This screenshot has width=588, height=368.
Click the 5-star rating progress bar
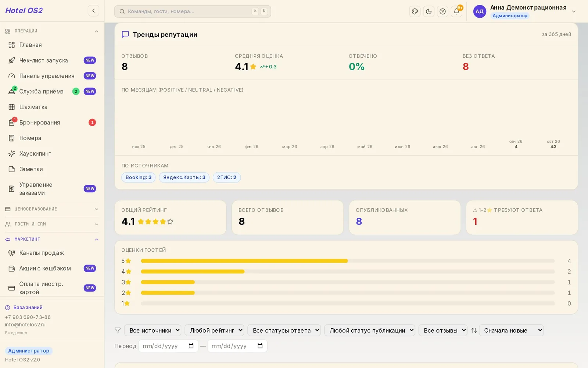(x=348, y=261)
